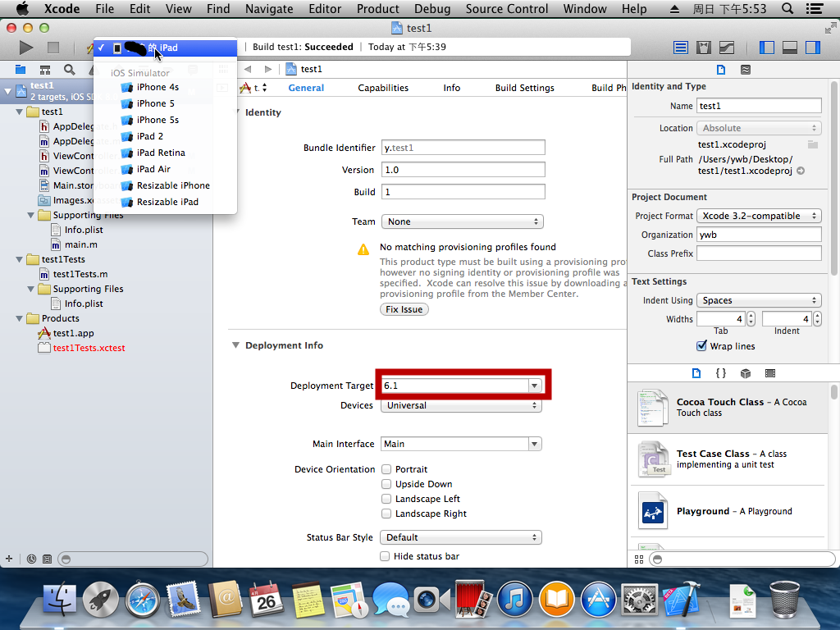Go back in editor history
840x630 pixels.
pos(248,69)
